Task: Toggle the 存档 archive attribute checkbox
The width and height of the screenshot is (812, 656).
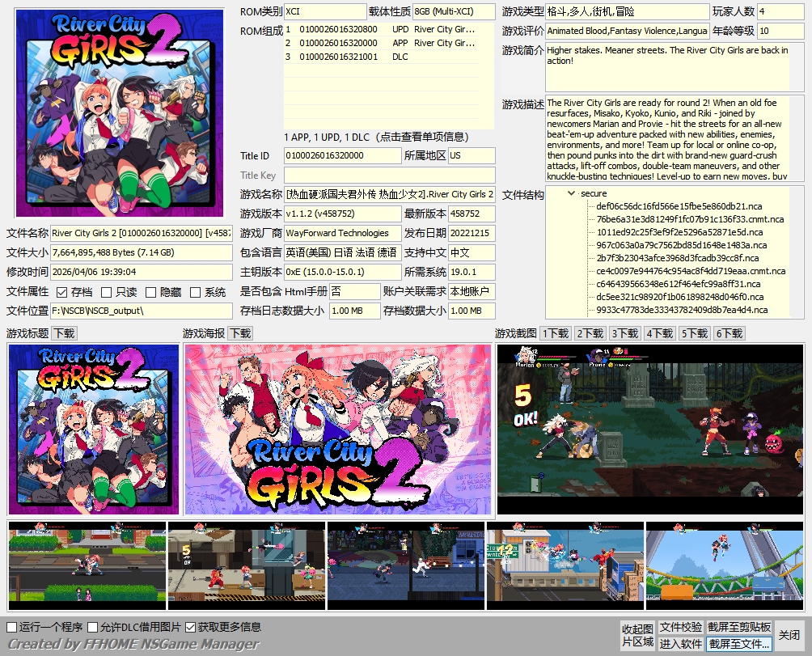Action: tap(62, 292)
